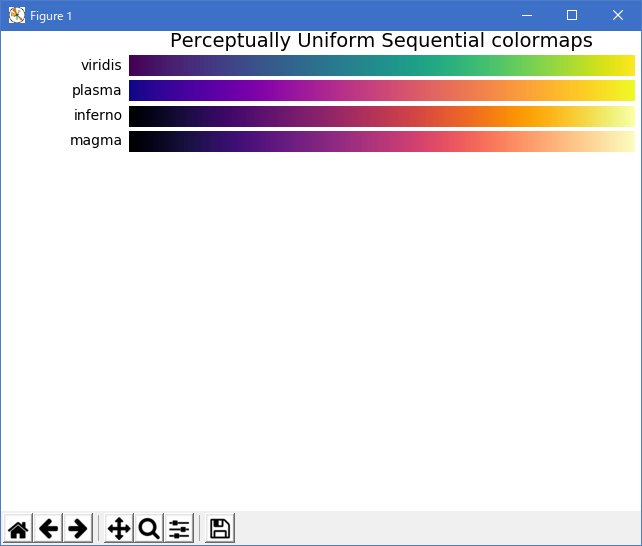
Task: Minimize the Figure 1 window
Action: pyautogui.click(x=527, y=16)
